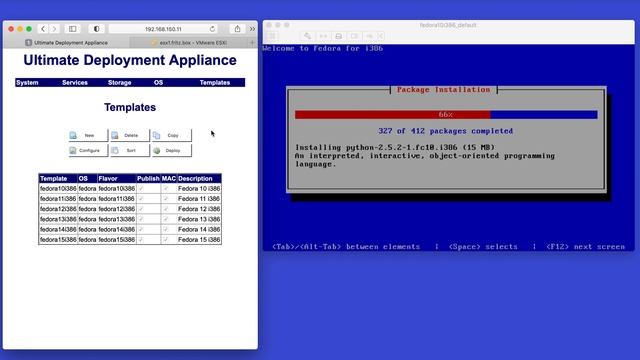Click the 'Welcome to Fedora for i386' text
Viewport: 640px width, 360px height.
point(323,48)
